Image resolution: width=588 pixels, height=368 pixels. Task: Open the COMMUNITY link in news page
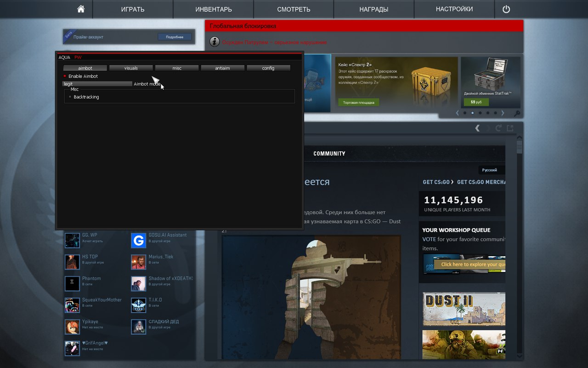coord(329,154)
